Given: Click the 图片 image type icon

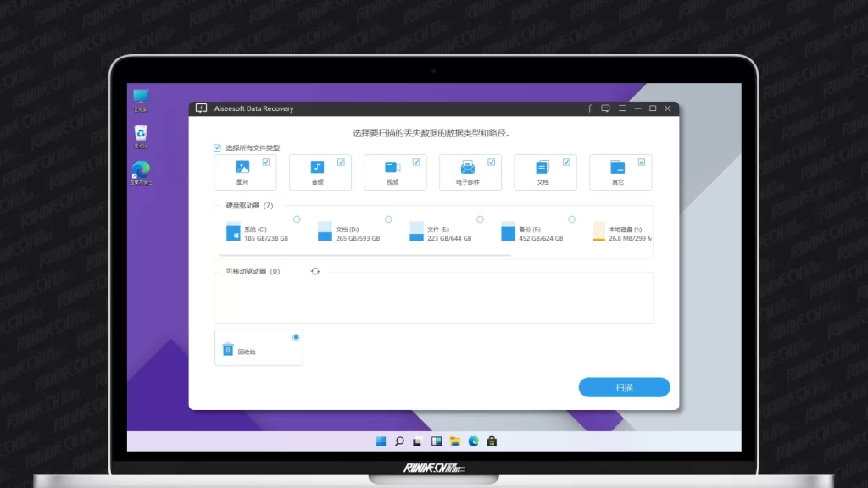Looking at the screenshot, I should (x=242, y=168).
